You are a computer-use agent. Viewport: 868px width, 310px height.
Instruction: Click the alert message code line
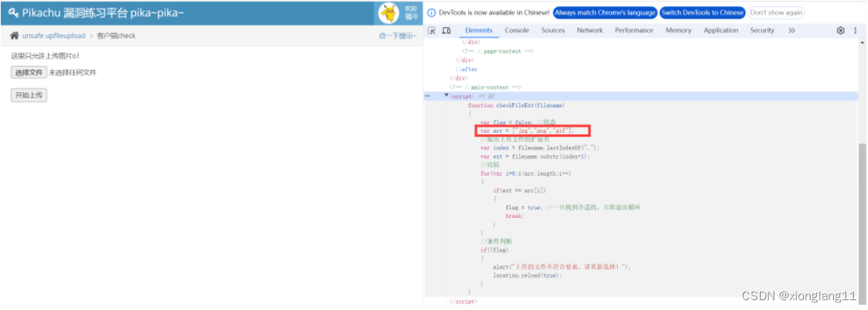[562, 267]
